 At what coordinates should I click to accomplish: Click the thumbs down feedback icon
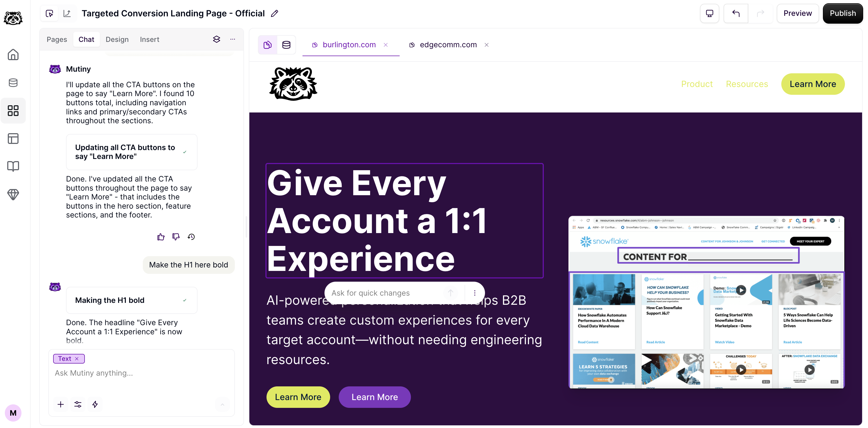pyautogui.click(x=176, y=237)
